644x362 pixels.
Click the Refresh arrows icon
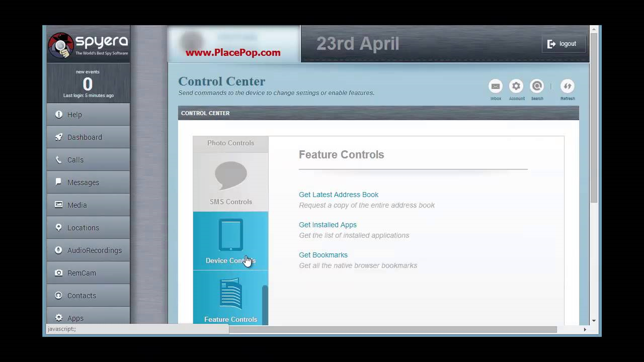[x=567, y=86]
